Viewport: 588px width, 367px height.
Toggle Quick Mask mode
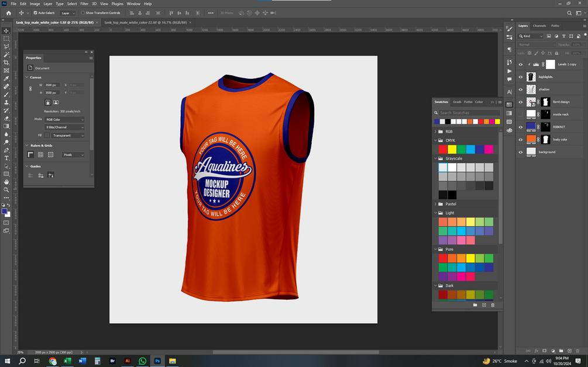6,223
